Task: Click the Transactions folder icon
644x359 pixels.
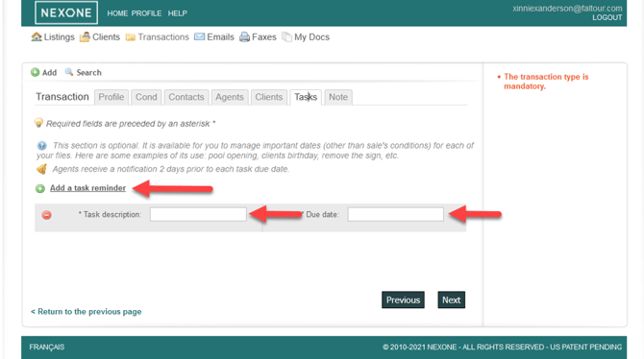Action: point(131,37)
